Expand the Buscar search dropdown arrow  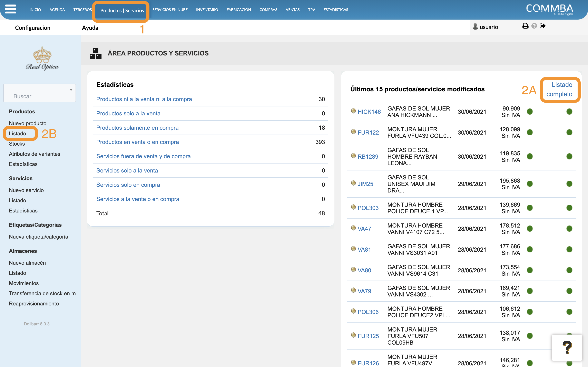tap(71, 90)
